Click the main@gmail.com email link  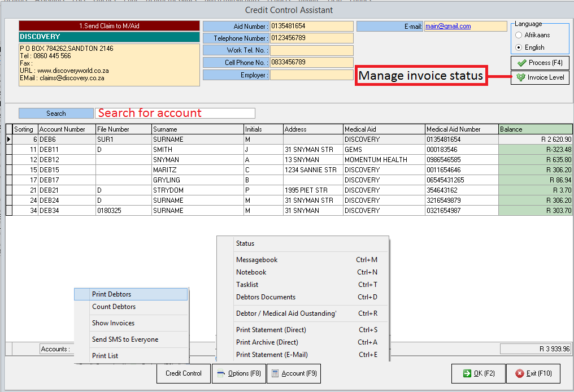(x=448, y=26)
